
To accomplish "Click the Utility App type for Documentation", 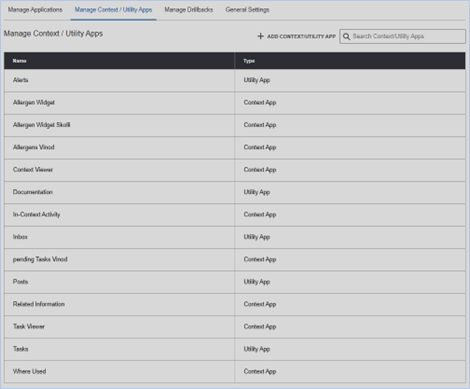I will tap(257, 192).
